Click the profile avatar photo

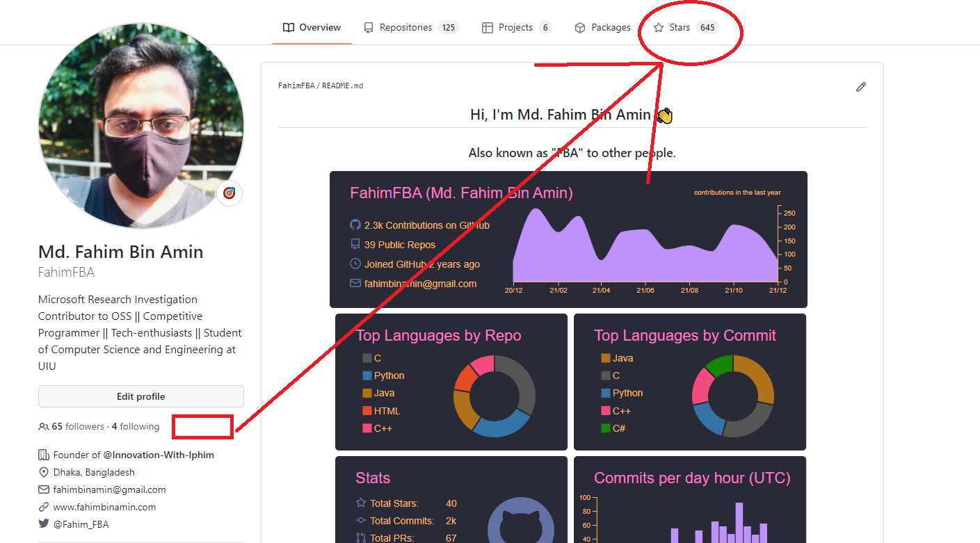tap(141, 126)
